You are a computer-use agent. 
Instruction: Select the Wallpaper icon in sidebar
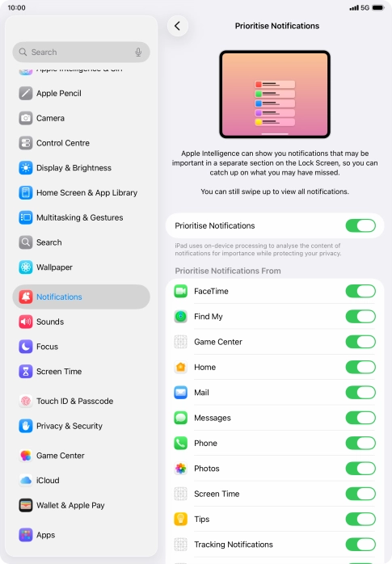[x=26, y=267]
